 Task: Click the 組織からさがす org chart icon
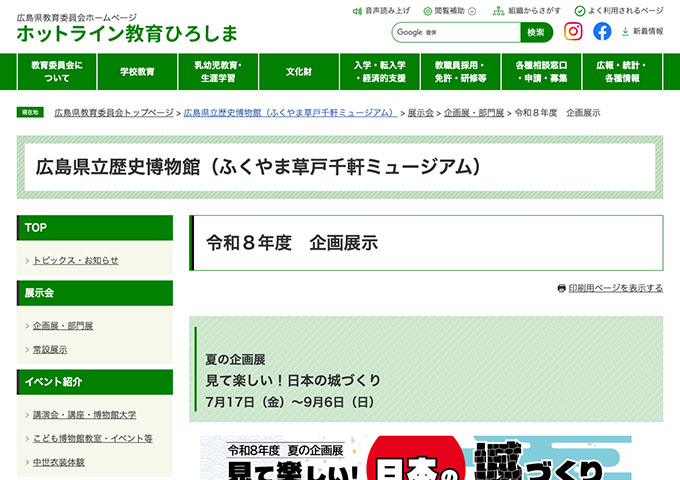[x=498, y=11]
